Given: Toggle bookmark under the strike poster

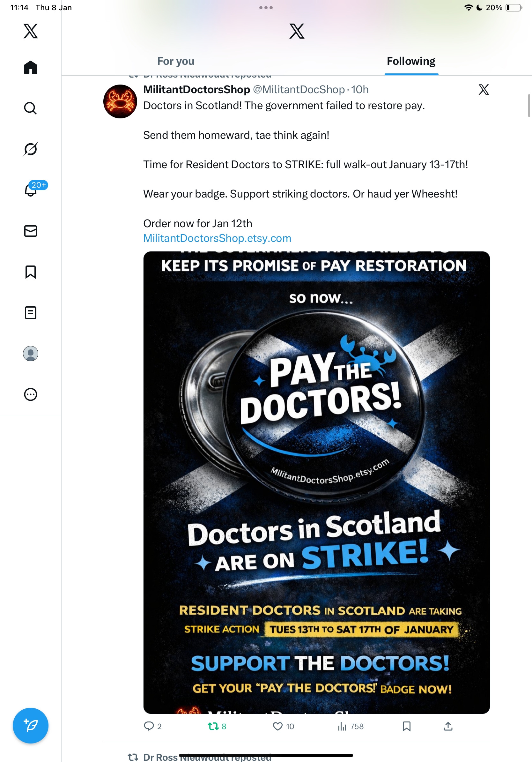Looking at the screenshot, I should coord(407,727).
